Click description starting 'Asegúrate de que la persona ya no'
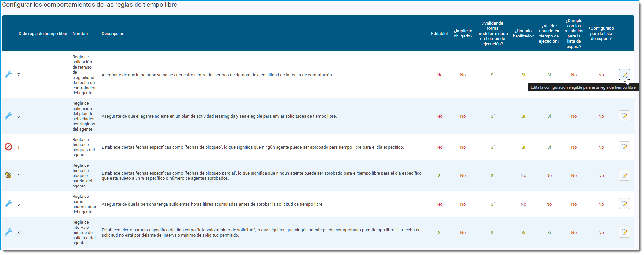This screenshot has width=644, height=255. 217,75
